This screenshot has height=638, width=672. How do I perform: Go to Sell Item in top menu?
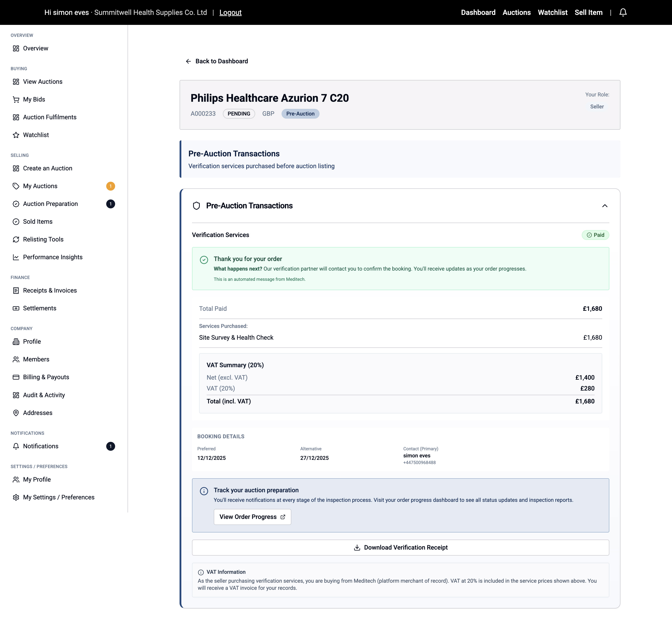coord(588,13)
